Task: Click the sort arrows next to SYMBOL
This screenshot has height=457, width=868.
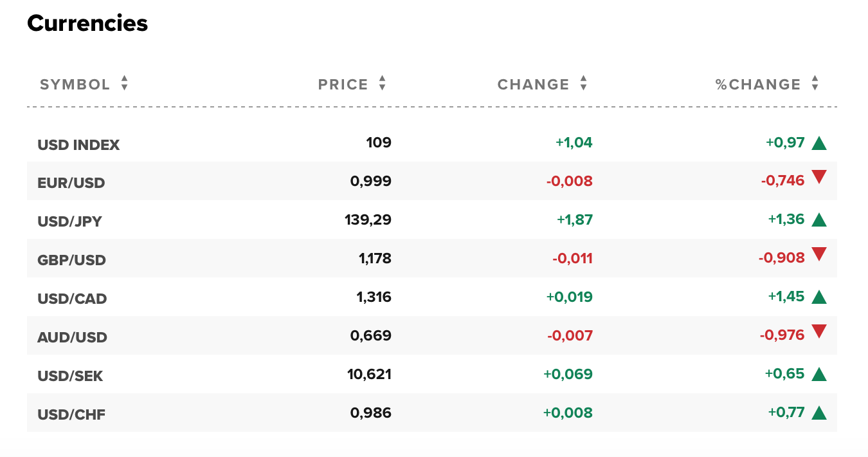Action: coord(125,83)
